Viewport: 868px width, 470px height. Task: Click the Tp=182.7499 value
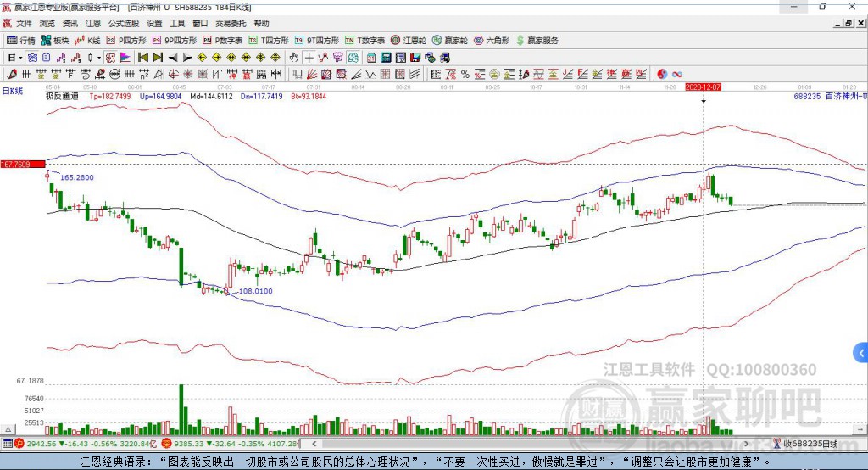pyautogui.click(x=110, y=96)
